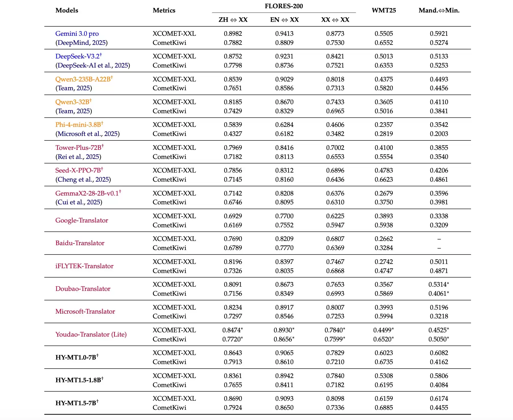Open the Cheng et al., 2025 citation

[83, 179]
